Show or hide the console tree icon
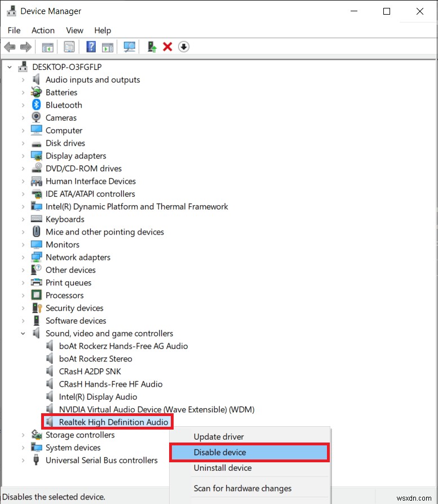The height and width of the screenshot is (504, 438). point(48,47)
